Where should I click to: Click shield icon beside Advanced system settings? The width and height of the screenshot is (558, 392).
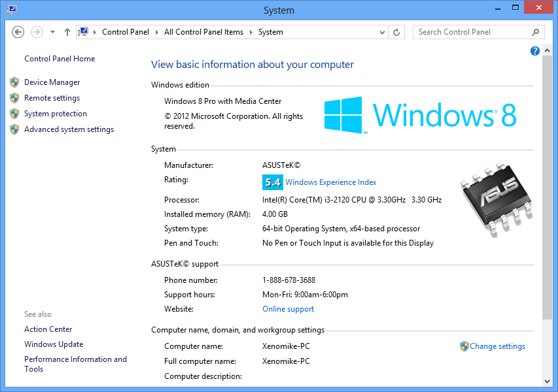[x=14, y=129]
